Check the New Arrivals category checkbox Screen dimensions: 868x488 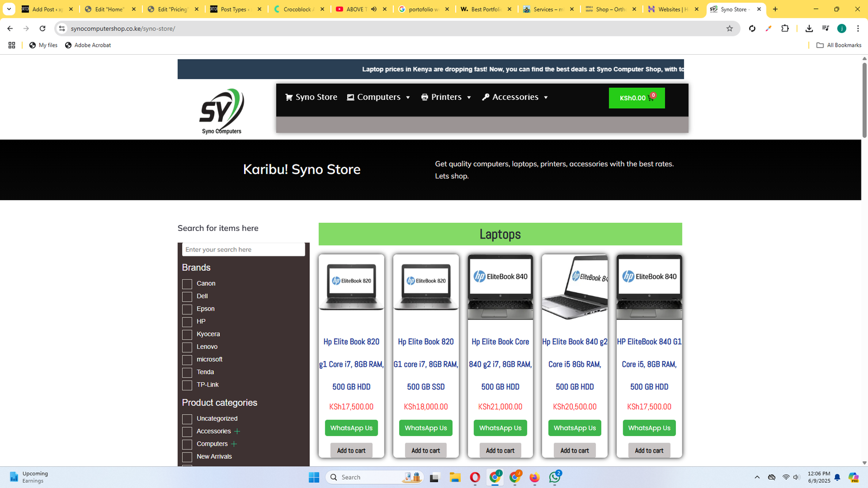point(187,457)
